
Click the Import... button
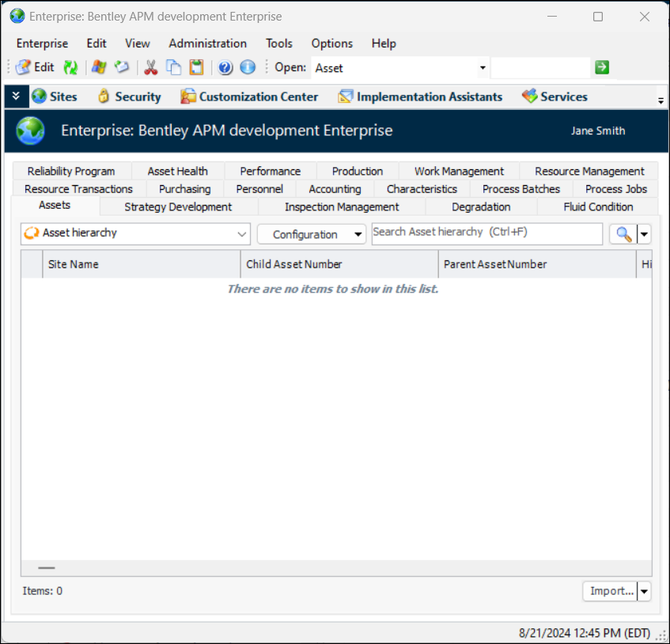point(611,592)
